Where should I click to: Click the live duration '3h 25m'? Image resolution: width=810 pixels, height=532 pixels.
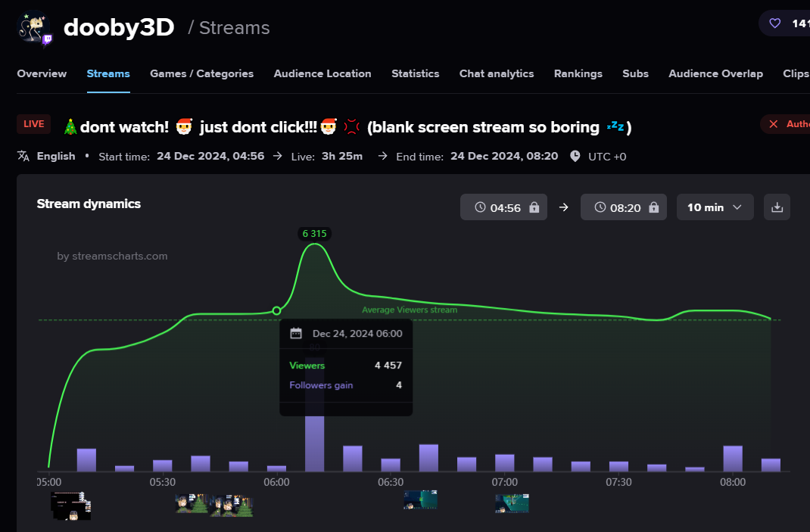[x=342, y=156]
